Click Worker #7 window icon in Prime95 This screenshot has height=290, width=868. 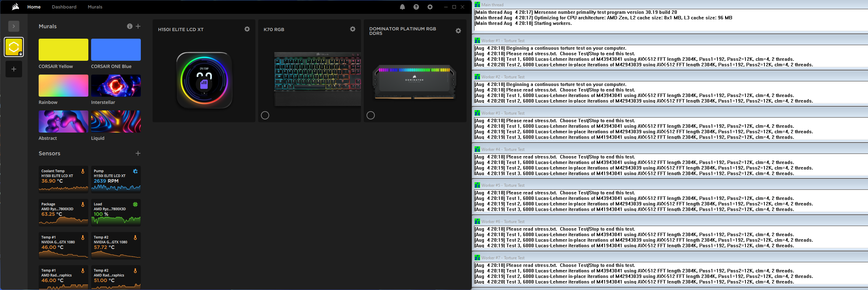pyautogui.click(x=477, y=258)
